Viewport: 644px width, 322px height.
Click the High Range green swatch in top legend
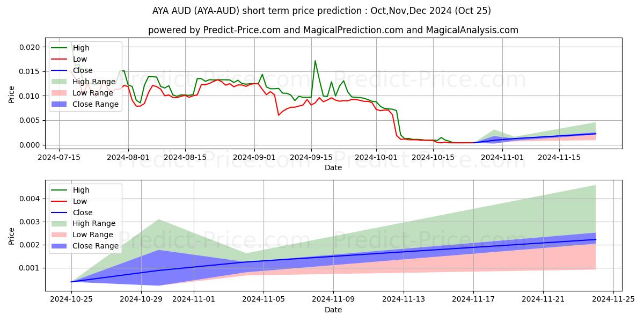tap(60, 82)
